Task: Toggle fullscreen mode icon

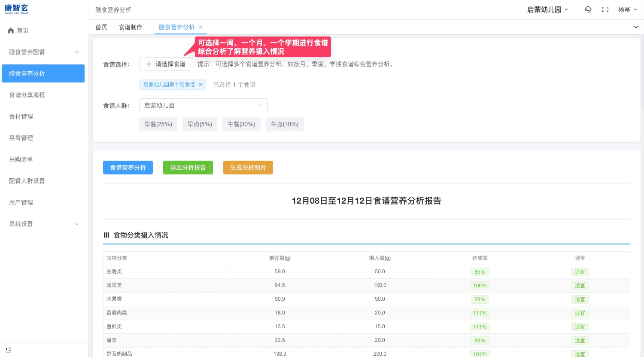Action: pyautogui.click(x=605, y=9)
